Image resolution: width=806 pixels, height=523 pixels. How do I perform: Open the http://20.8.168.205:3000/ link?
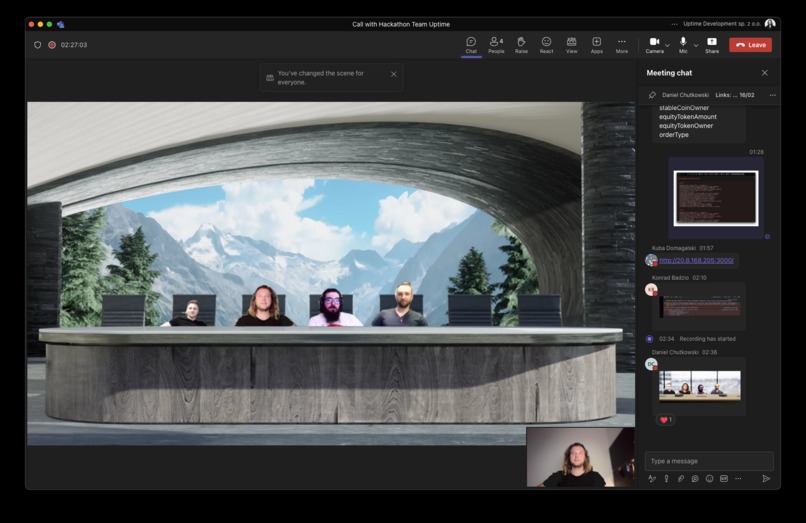697,261
